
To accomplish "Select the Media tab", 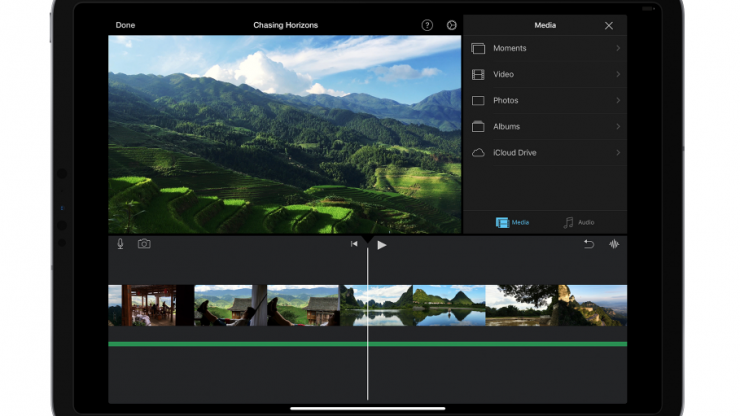I will (x=512, y=222).
